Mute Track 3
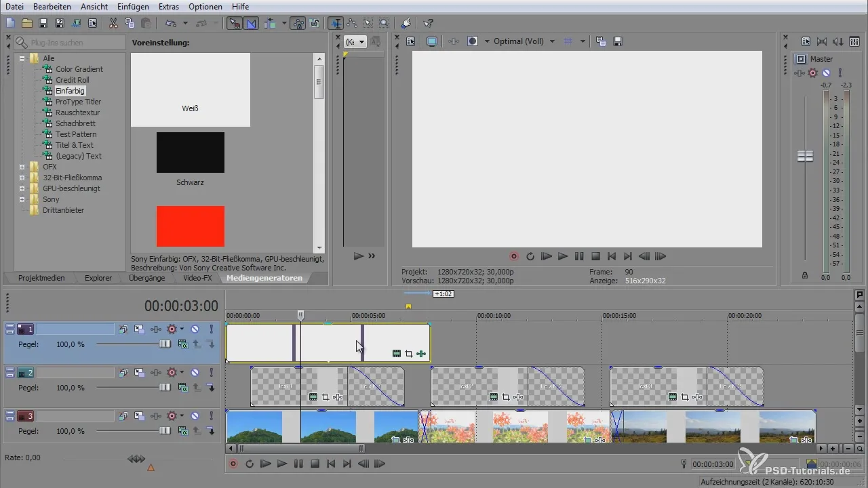 tap(195, 416)
